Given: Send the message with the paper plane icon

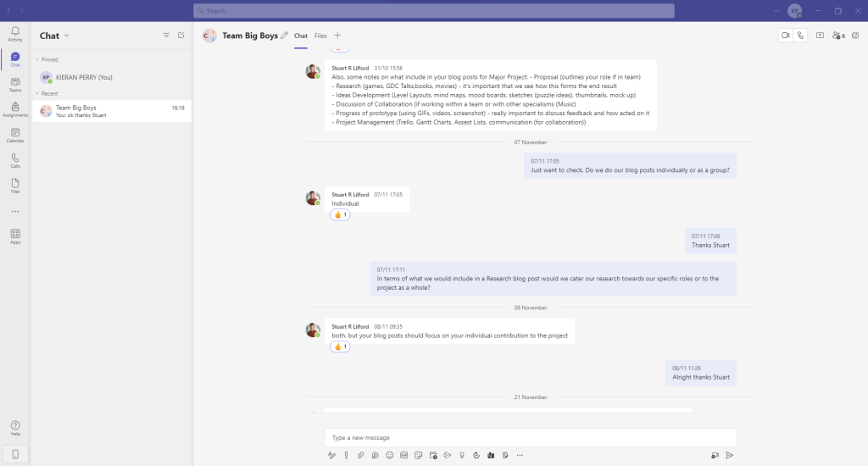Looking at the screenshot, I should coord(729,455).
